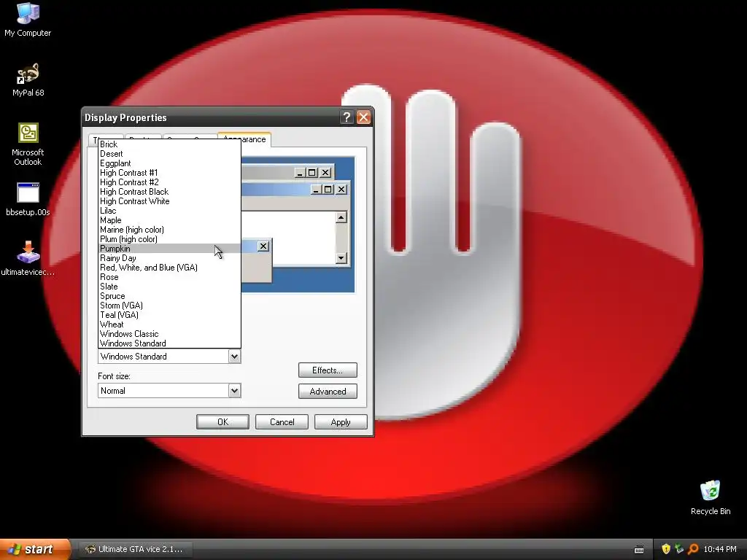This screenshot has height=560, width=747.
Task: Choose Desert color scheme
Action: [169, 154]
